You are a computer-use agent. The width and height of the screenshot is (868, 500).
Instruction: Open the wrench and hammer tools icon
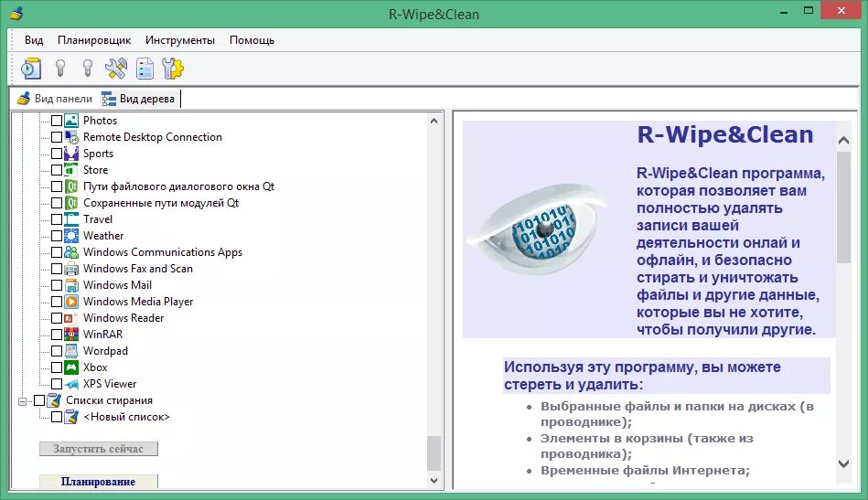coord(115,69)
